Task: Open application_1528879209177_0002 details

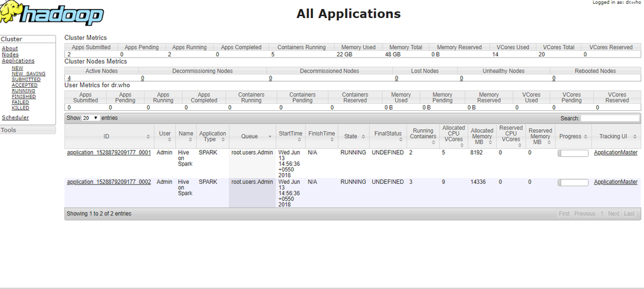Action: (109, 182)
